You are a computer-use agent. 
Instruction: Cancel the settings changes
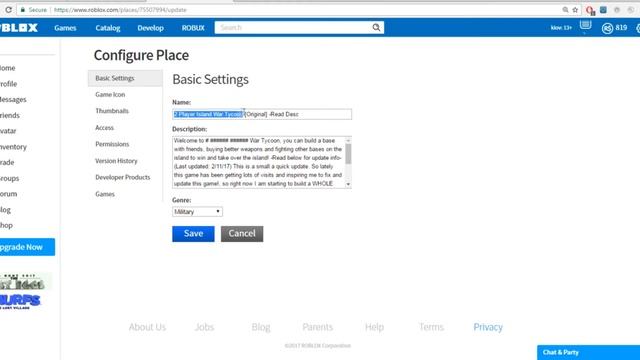coord(242,233)
